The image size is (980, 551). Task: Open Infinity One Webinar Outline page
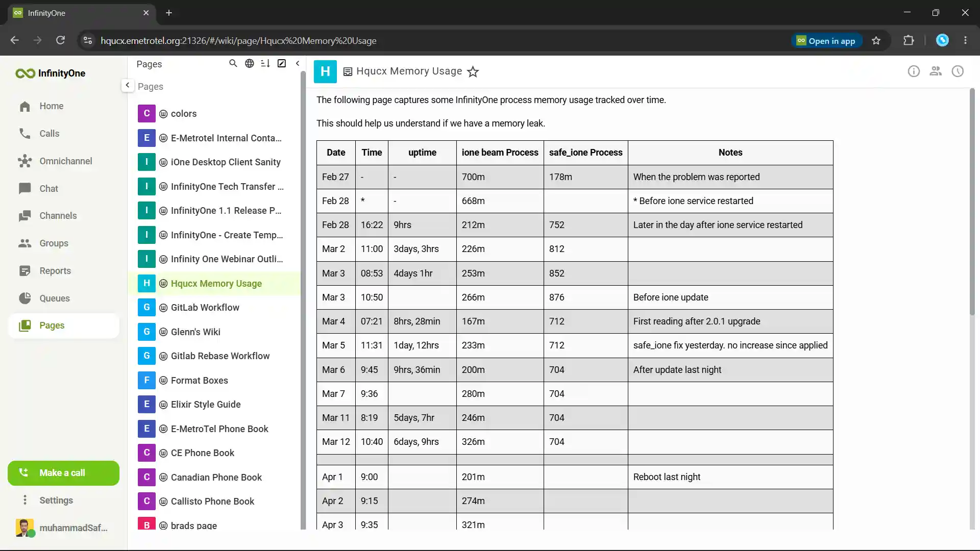click(214, 259)
